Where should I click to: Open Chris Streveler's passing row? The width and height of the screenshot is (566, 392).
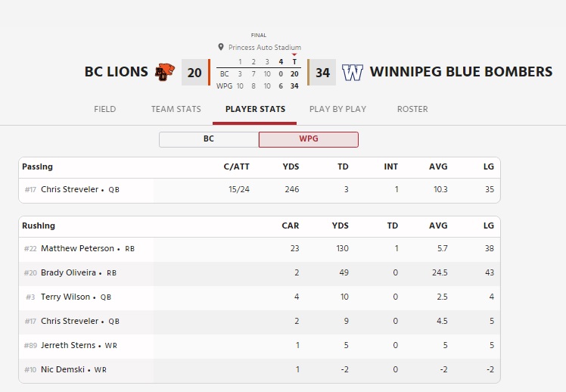pyautogui.click(x=260, y=189)
